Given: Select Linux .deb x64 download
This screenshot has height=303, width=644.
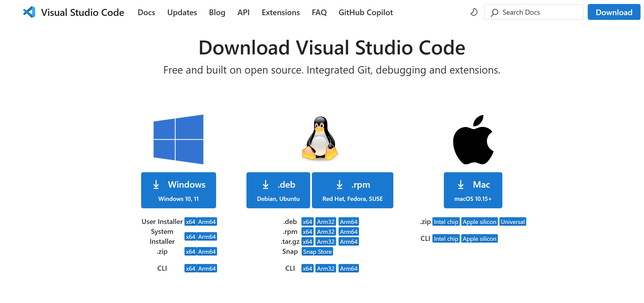Looking at the screenshot, I should [307, 222].
